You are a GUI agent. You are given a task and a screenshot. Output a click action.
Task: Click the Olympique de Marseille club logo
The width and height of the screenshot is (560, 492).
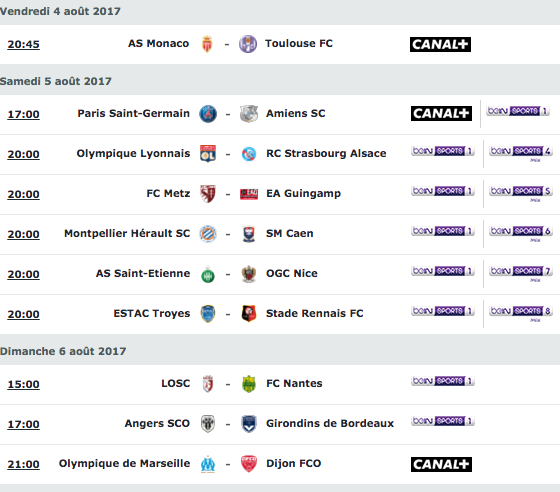pos(208,464)
